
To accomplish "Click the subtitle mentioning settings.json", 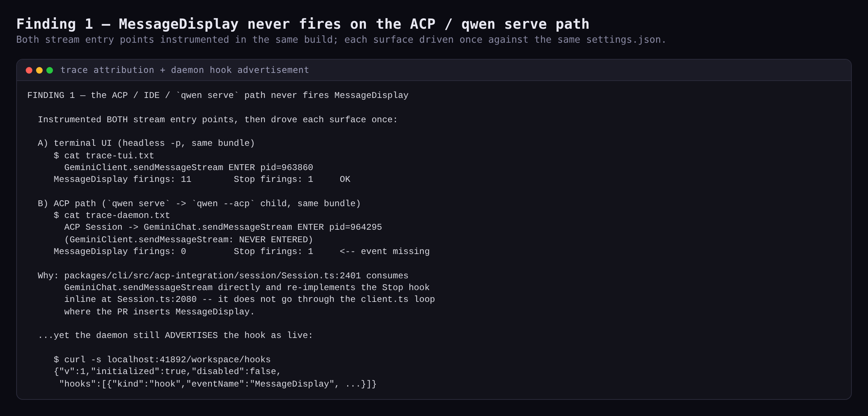I will pos(341,40).
